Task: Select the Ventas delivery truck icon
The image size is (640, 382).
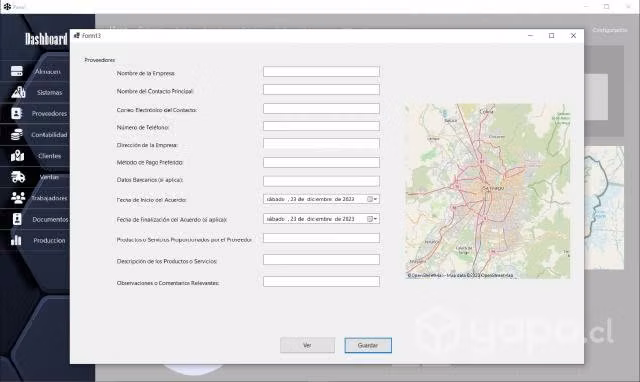Action: coord(18,177)
